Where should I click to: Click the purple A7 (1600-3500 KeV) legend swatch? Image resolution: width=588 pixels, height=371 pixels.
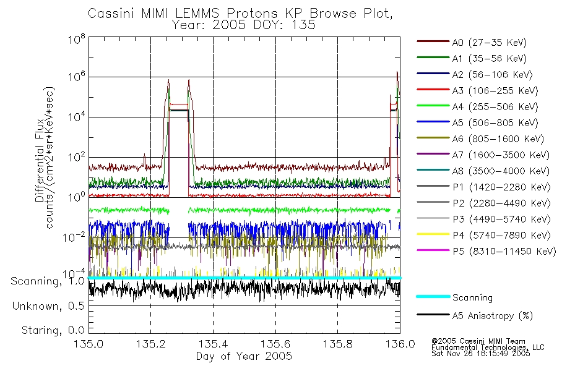(433, 154)
